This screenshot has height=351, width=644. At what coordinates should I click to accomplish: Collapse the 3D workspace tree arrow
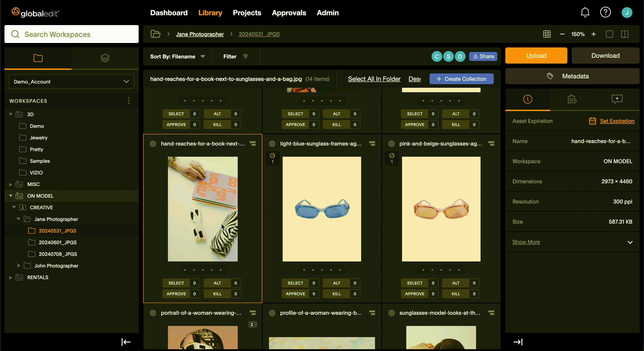coord(11,114)
